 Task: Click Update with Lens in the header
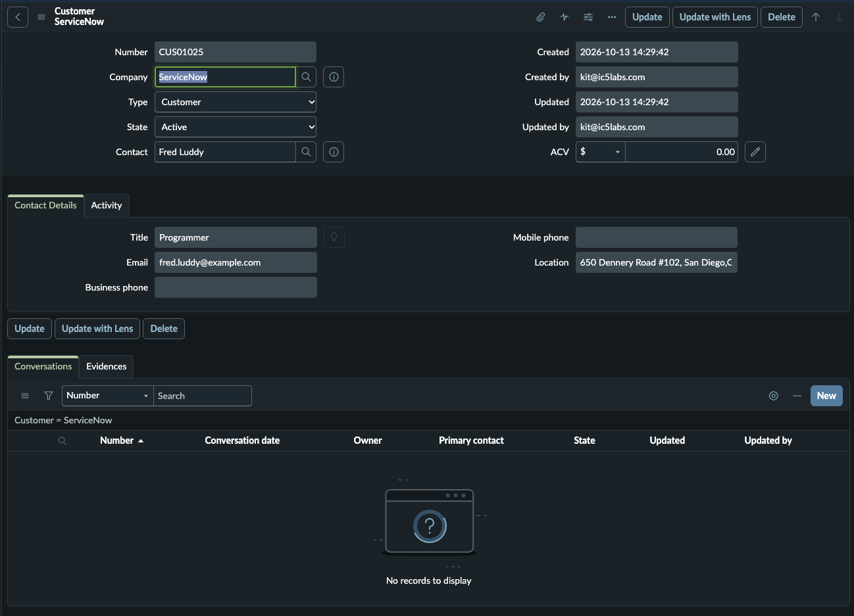pos(715,17)
